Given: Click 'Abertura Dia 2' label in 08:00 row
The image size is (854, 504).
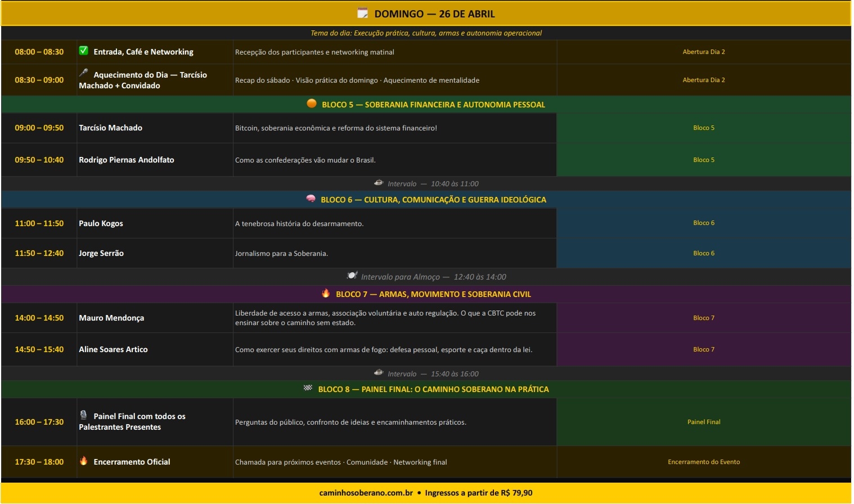Looking at the screenshot, I should [x=704, y=52].
